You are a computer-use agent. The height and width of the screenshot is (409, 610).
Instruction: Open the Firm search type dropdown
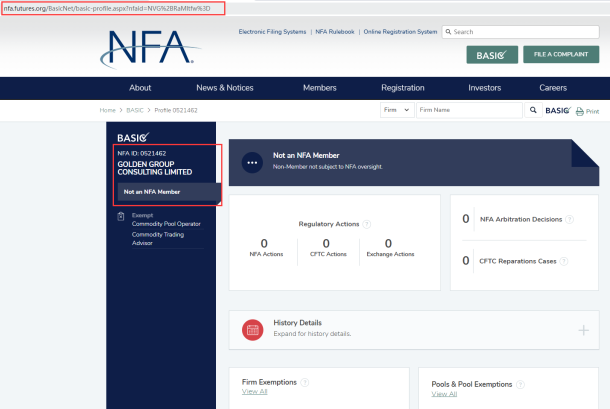pyautogui.click(x=397, y=110)
